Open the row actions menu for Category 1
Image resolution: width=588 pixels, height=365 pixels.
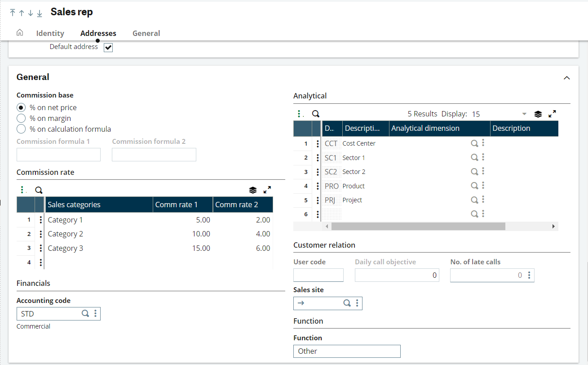[x=40, y=219]
